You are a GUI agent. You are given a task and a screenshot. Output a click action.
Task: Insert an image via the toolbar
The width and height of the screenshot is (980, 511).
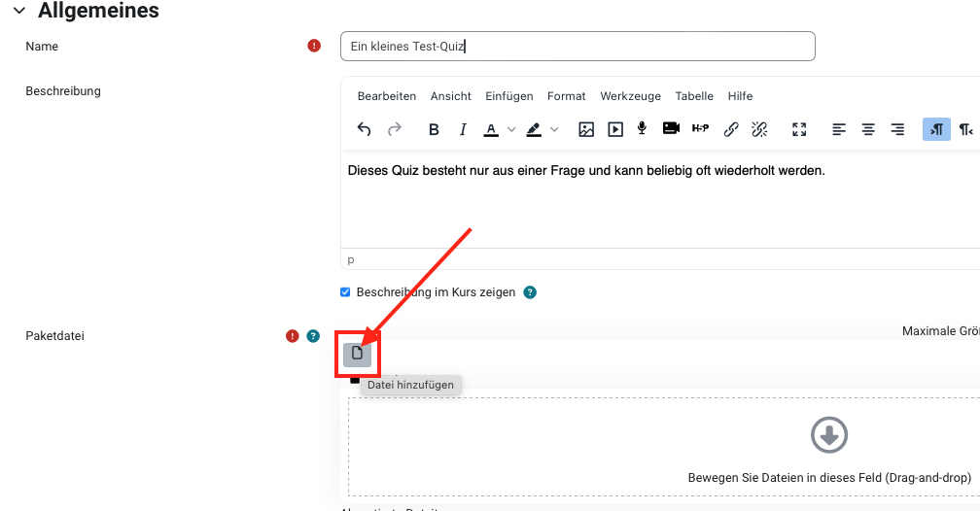click(x=586, y=129)
